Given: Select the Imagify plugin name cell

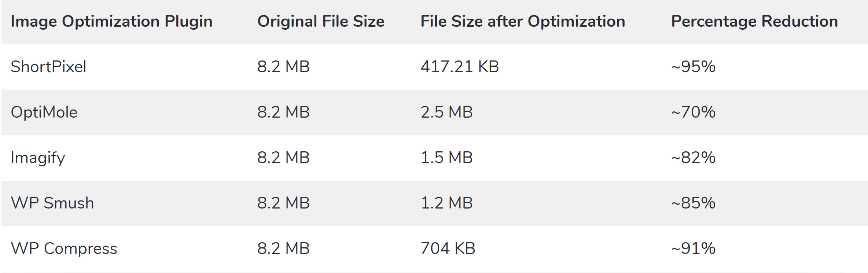Looking at the screenshot, I should pos(38,158).
